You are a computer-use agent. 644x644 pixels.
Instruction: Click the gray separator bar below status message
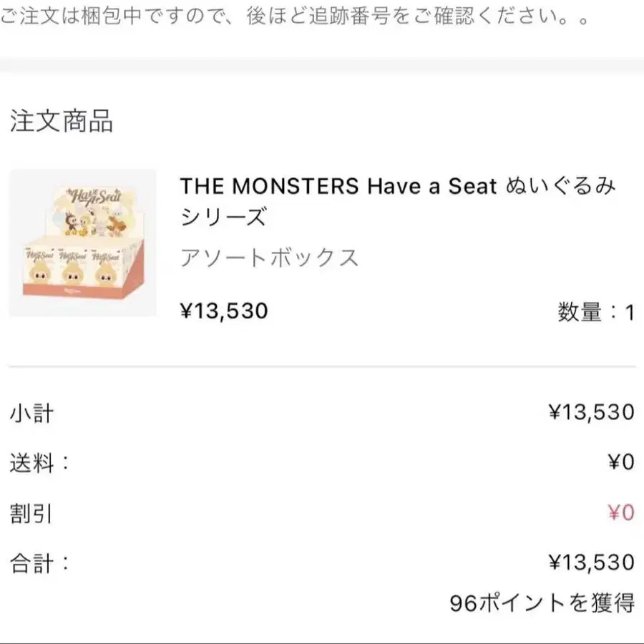coord(322,65)
